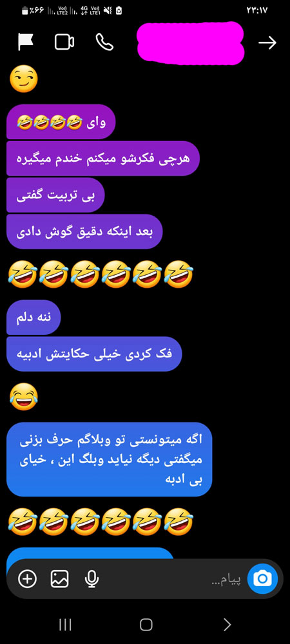Tap the Android home button

tap(146, 625)
